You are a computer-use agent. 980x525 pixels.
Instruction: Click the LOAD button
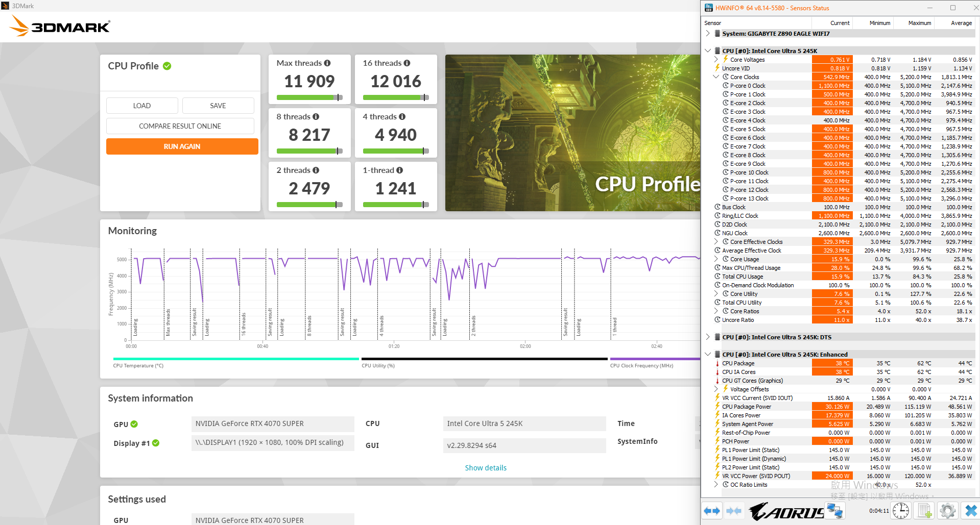(x=142, y=106)
